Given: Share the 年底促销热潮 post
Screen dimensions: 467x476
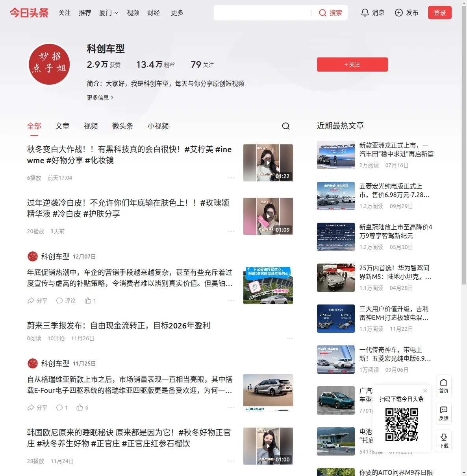Looking at the screenshot, I should pyautogui.click(x=37, y=301).
